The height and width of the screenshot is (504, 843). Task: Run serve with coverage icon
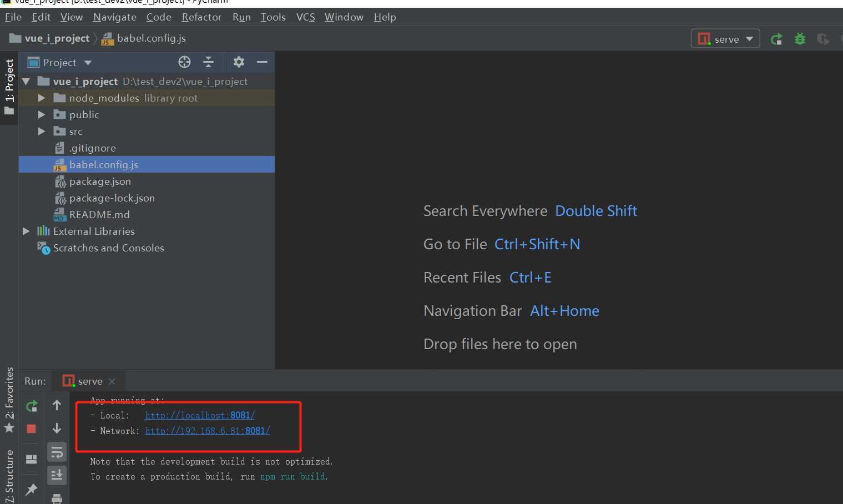point(823,39)
